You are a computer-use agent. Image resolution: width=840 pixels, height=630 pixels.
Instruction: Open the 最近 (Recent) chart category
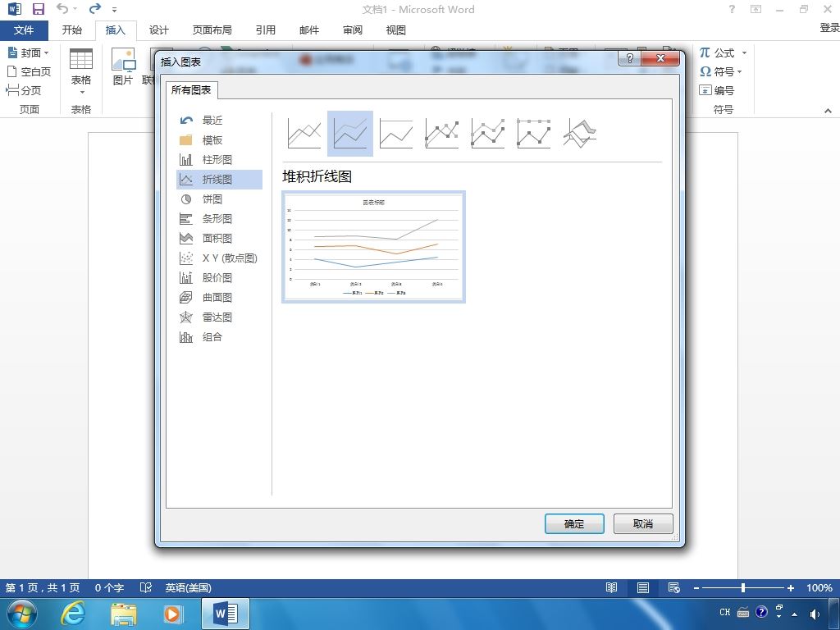219,121
